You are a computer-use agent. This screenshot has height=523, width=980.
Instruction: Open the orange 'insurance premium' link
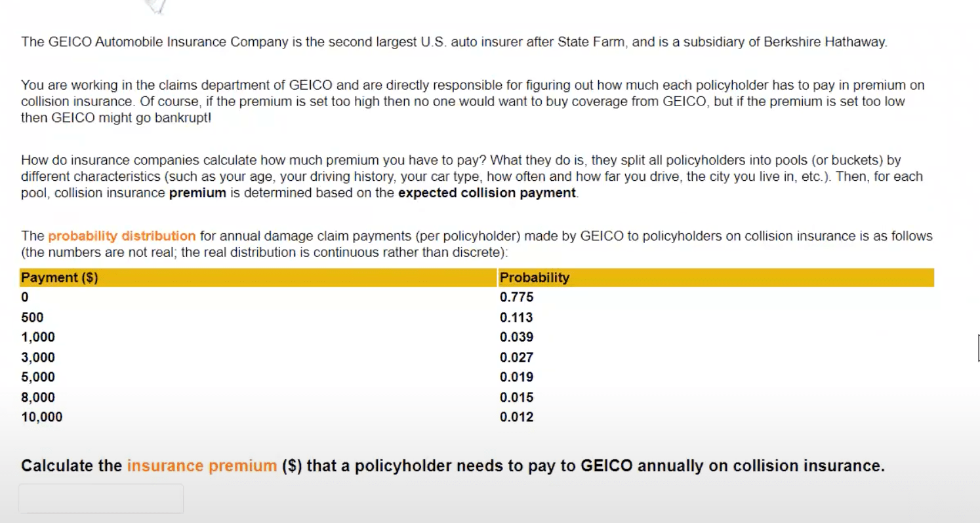201,466
